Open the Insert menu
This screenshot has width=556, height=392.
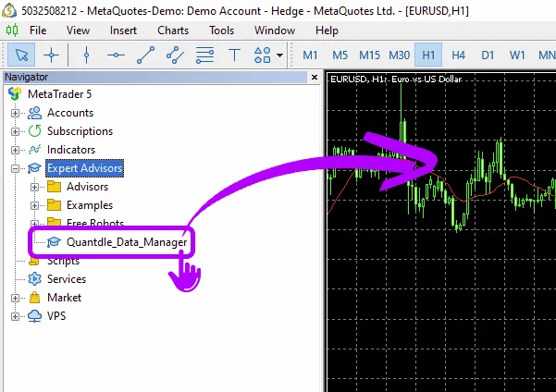tap(123, 31)
